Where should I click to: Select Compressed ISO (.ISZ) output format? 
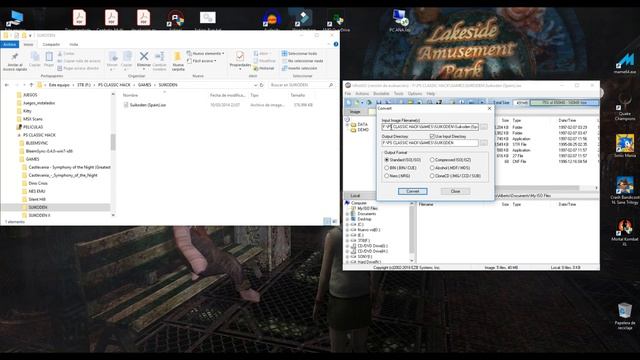[x=450, y=160]
